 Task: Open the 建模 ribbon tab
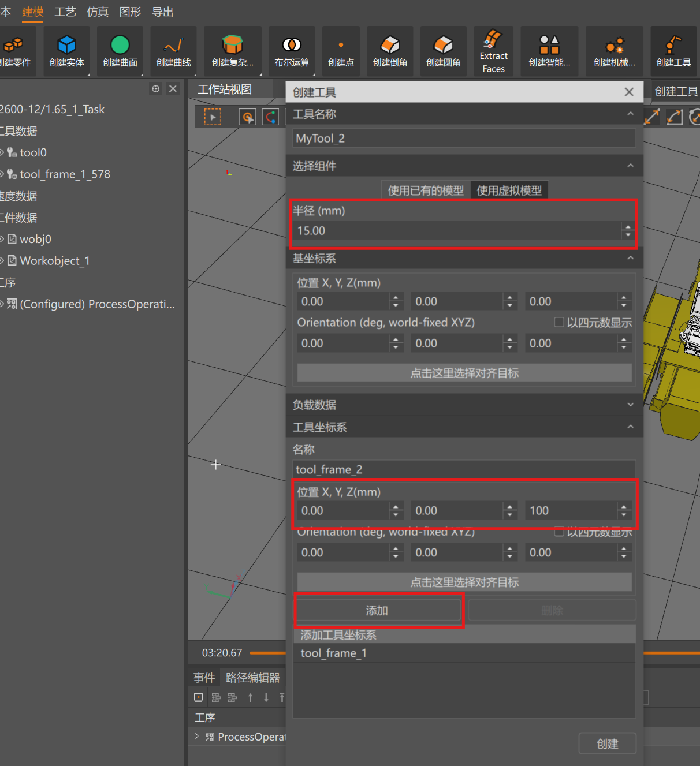33,12
